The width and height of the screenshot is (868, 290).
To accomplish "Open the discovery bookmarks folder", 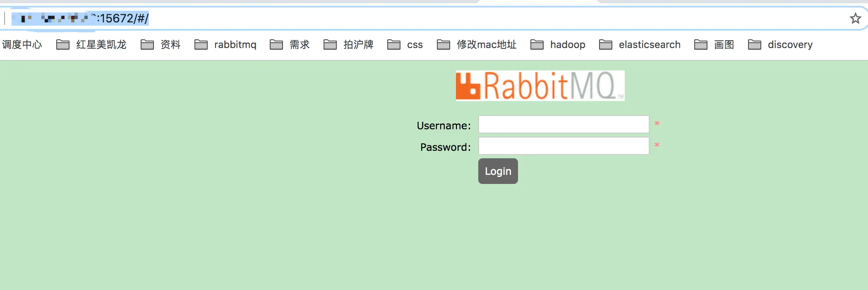I will [780, 44].
